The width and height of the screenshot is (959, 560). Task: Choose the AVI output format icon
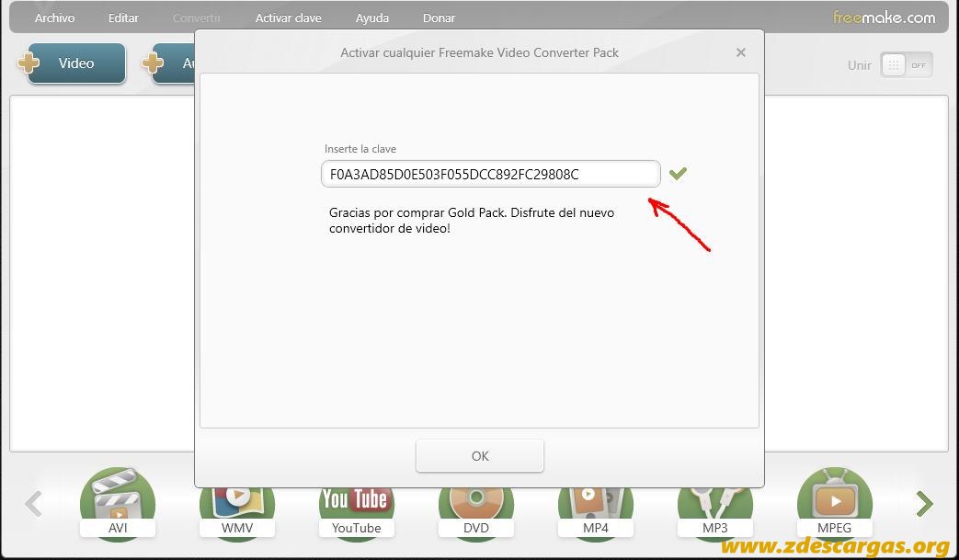coord(118,504)
